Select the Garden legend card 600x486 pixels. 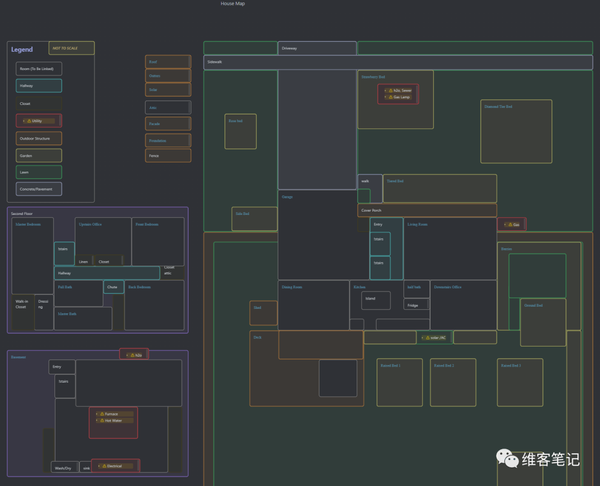point(39,156)
